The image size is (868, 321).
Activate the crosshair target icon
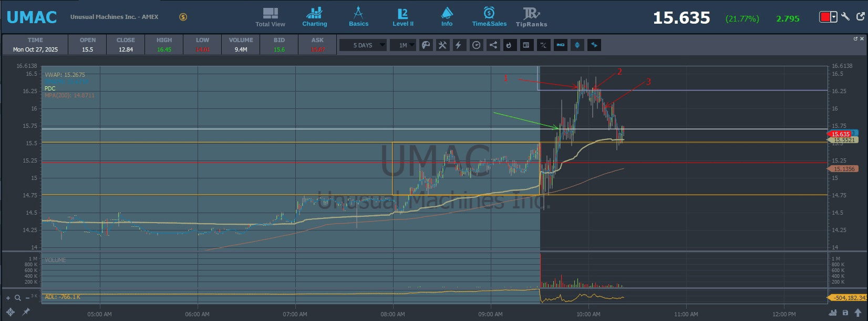click(x=11, y=312)
